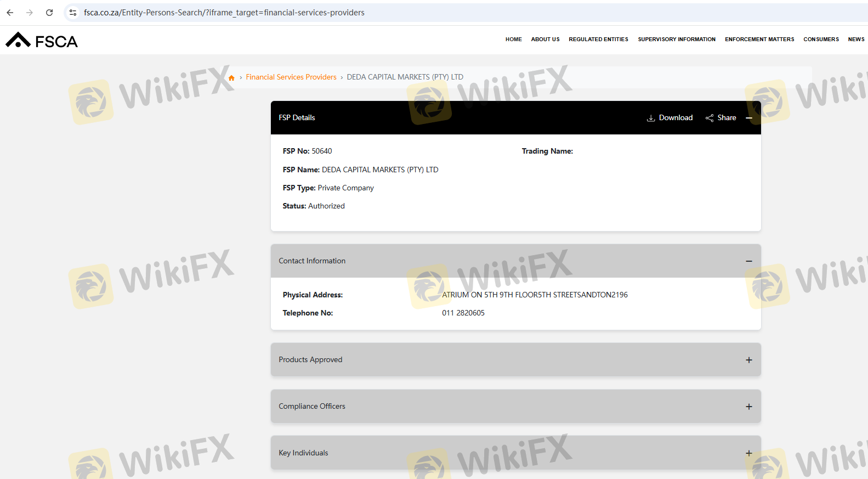The height and width of the screenshot is (479, 868).
Task: Go to Financial Services Providers breadcrumb link
Action: pyautogui.click(x=291, y=77)
